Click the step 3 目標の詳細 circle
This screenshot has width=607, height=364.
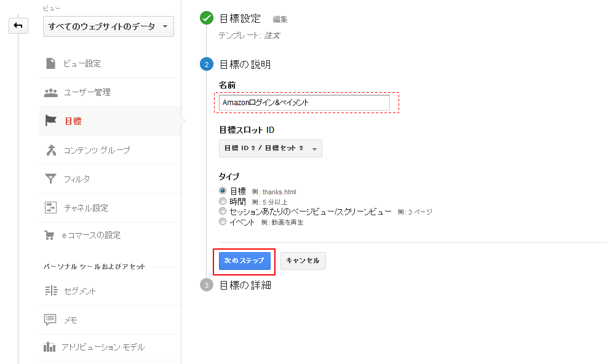[x=207, y=285]
